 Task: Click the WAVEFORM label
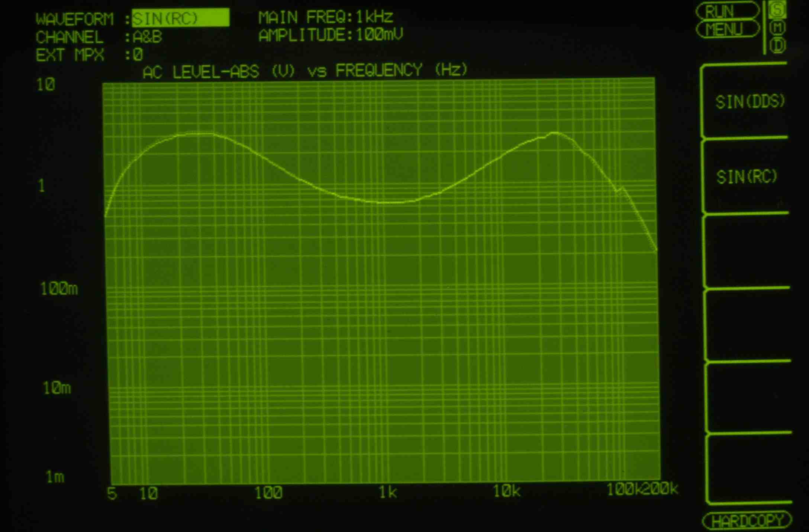(x=74, y=19)
